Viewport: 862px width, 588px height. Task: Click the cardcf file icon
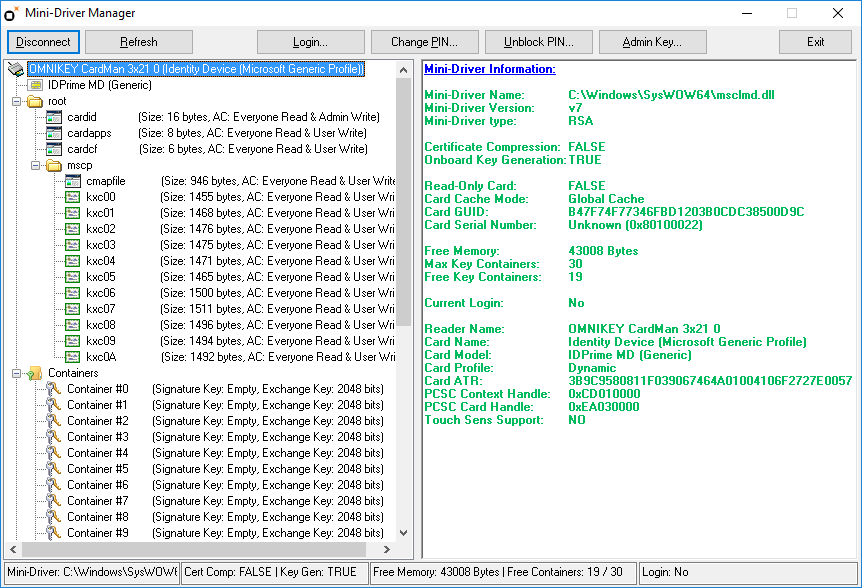pos(54,149)
